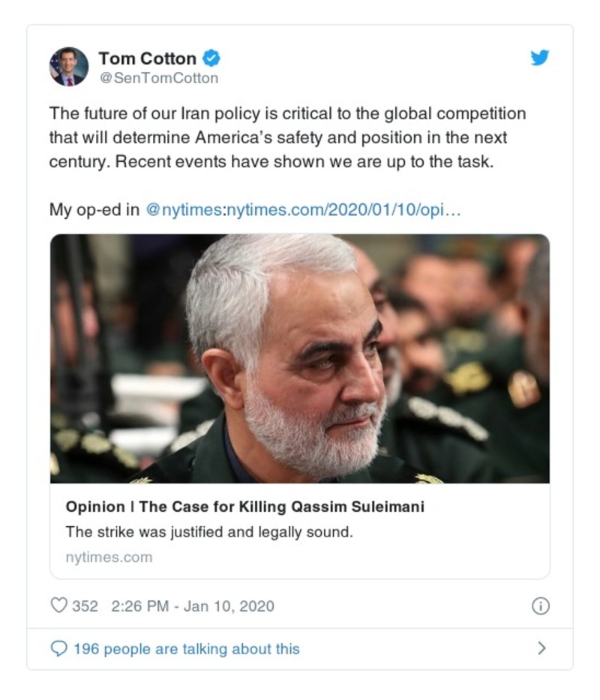The image size is (600, 700).
Task: Click the "My op-ed in" text
Action: 94,210
